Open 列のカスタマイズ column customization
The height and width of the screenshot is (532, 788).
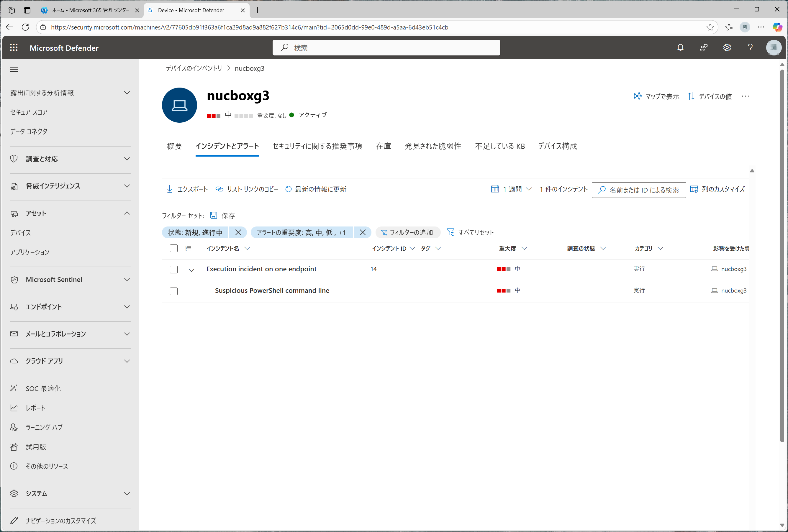695,189
